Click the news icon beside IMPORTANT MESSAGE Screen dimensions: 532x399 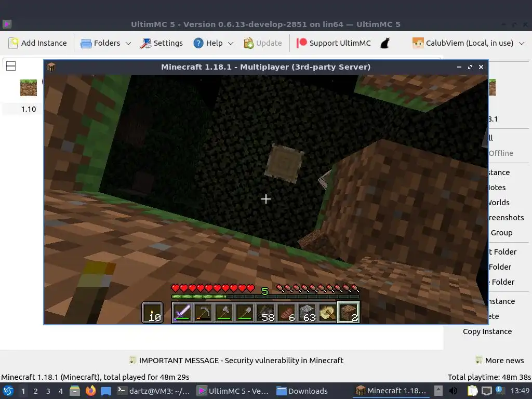point(132,360)
